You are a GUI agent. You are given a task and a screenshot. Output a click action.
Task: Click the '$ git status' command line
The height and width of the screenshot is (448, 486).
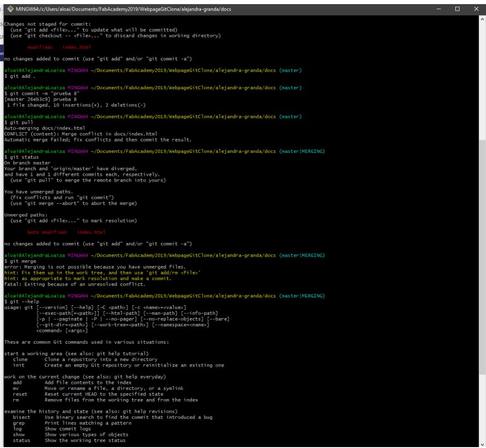point(22,157)
